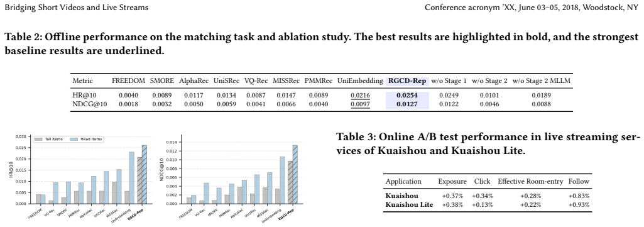Viewport: 644px width, 227px height.
Task: Click the Kuaishou Click value +0.34%
Action: (x=482, y=196)
